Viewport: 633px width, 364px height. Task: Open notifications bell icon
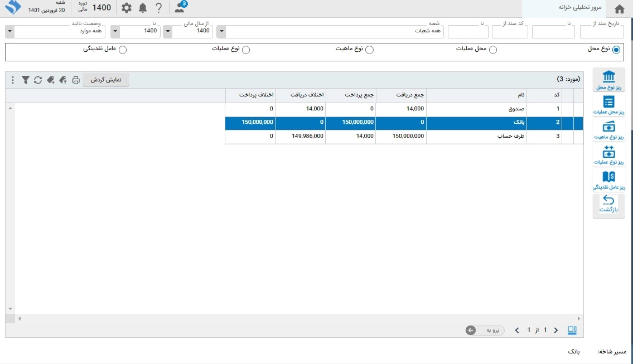(x=143, y=8)
